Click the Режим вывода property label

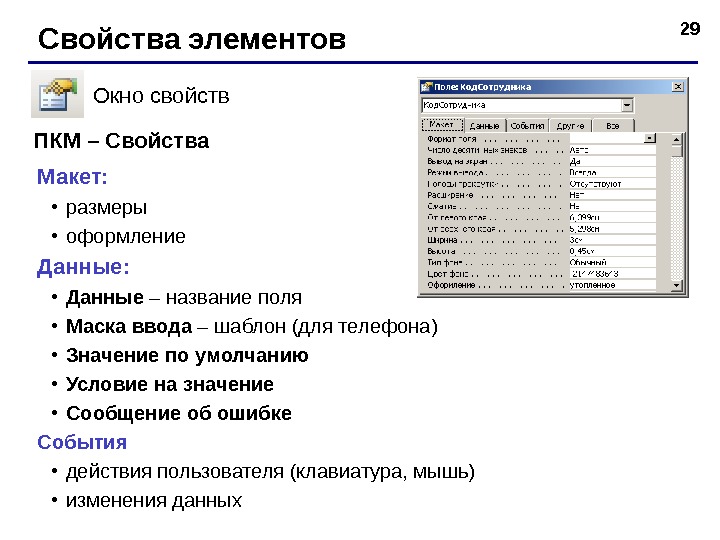coord(455,172)
